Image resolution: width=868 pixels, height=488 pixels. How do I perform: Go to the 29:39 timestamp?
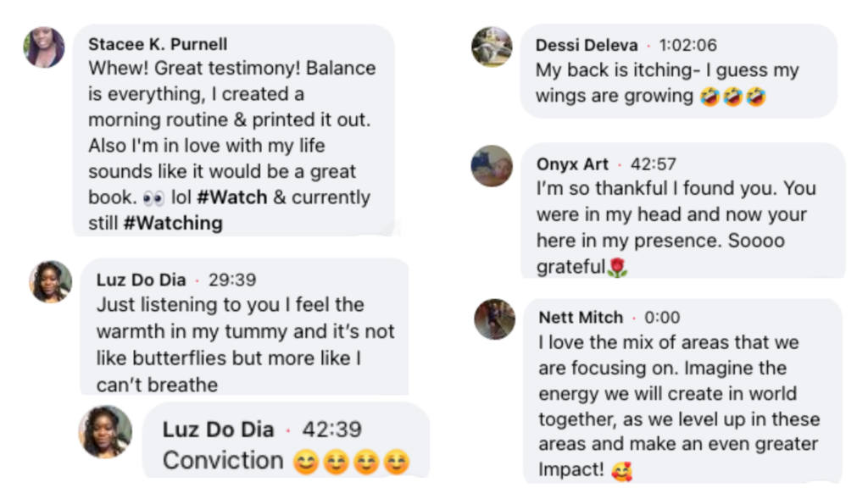coord(232,280)
